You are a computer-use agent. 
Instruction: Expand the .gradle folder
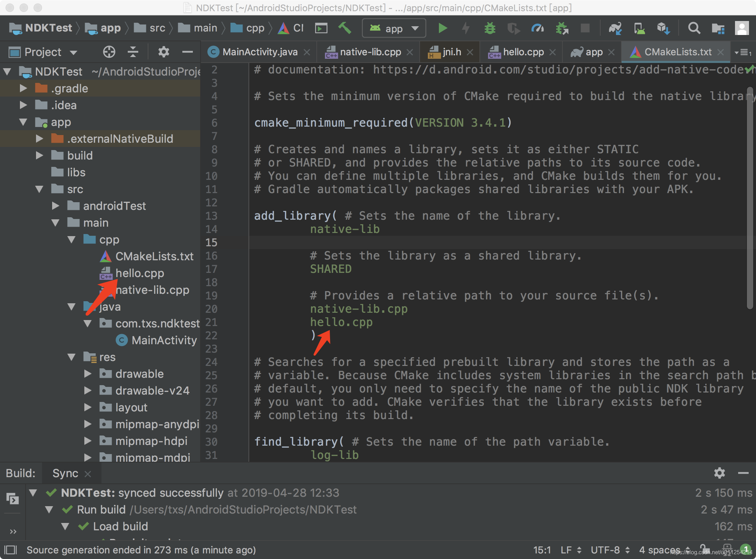coord(23,88)
